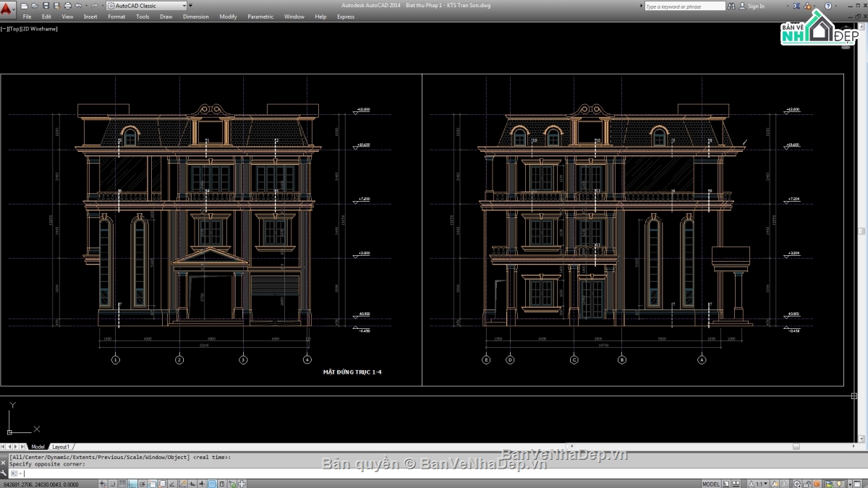
Task: Click the horizontal scrollbar thumb
Action: tap(796, 447)
